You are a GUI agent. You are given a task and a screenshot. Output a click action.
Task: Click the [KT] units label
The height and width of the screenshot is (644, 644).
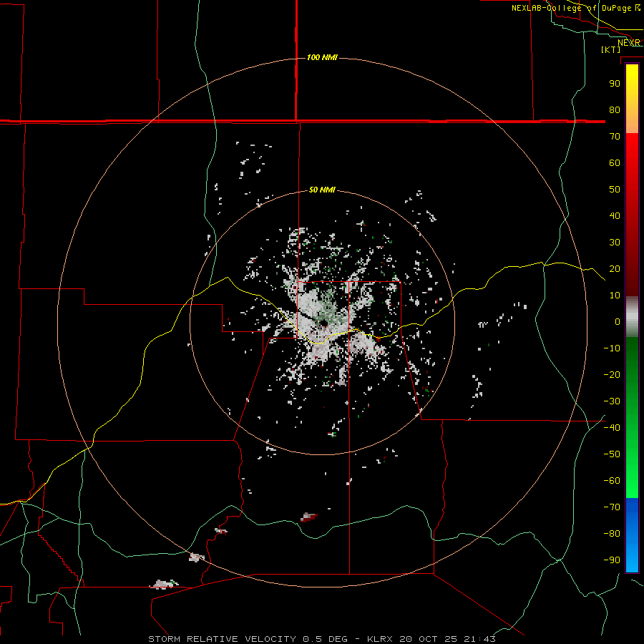[611, 49]
